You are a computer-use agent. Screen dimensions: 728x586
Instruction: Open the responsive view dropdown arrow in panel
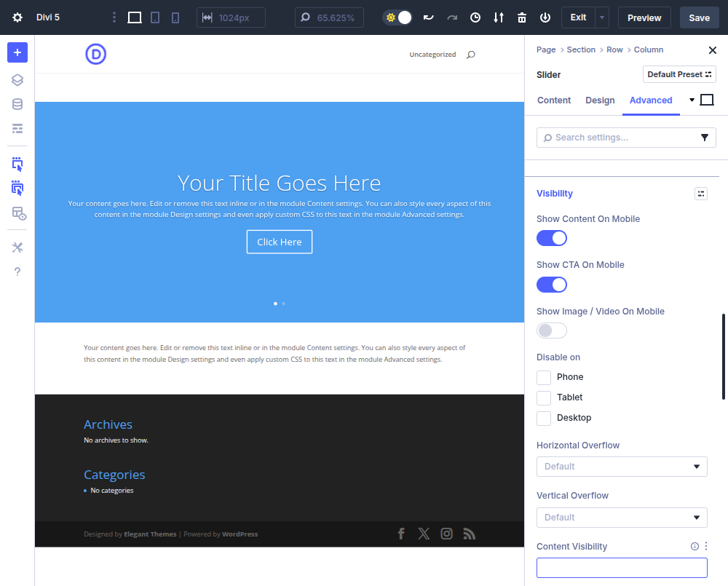692,100
